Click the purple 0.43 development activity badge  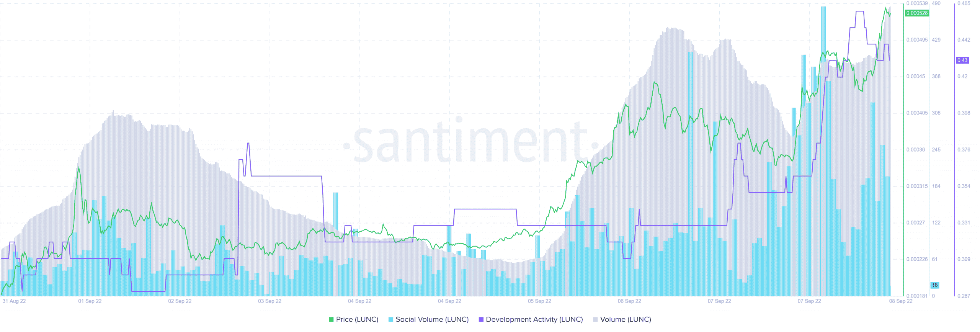coord(962,60)
